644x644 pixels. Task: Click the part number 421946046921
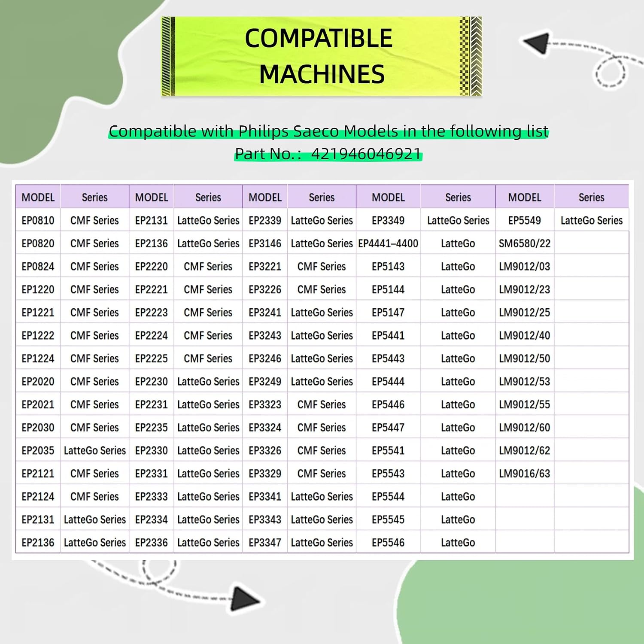point(366,154)
